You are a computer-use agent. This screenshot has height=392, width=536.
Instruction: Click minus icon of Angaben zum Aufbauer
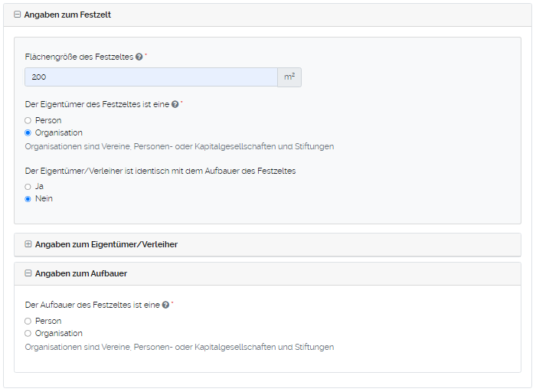point(28,273)
